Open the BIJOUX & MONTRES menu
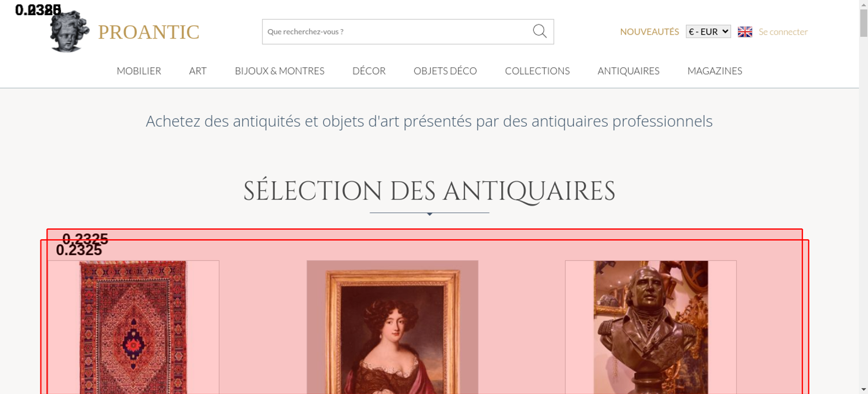This screenshot has width=868, height=394. pos(279,71)
